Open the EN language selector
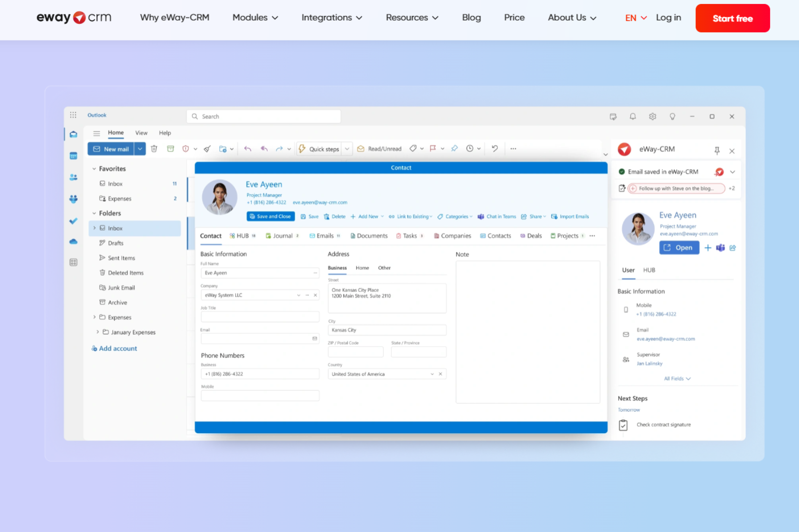Image resolution: width=799 pixels, height=532 pixels. click(x=636, y=18)
